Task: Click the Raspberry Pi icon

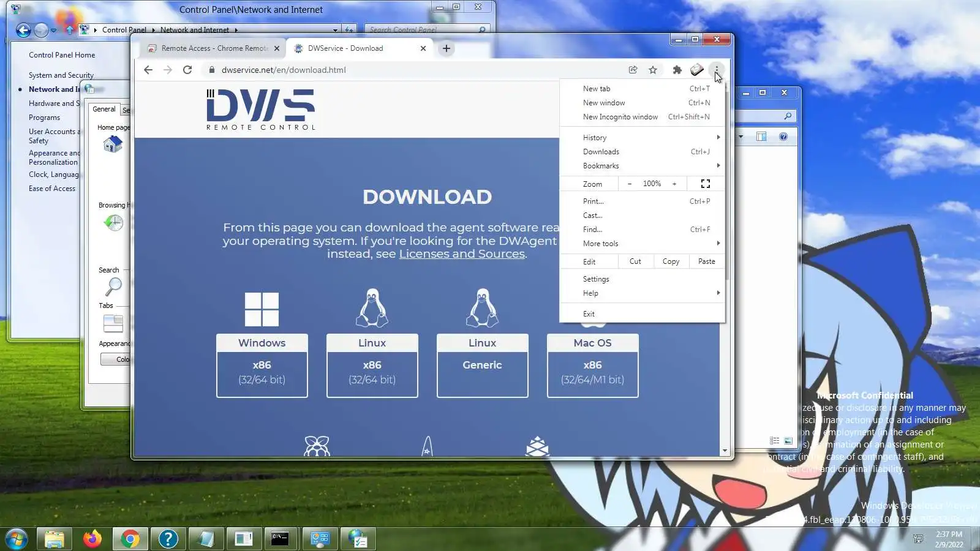Action: [x=317, y=446]
